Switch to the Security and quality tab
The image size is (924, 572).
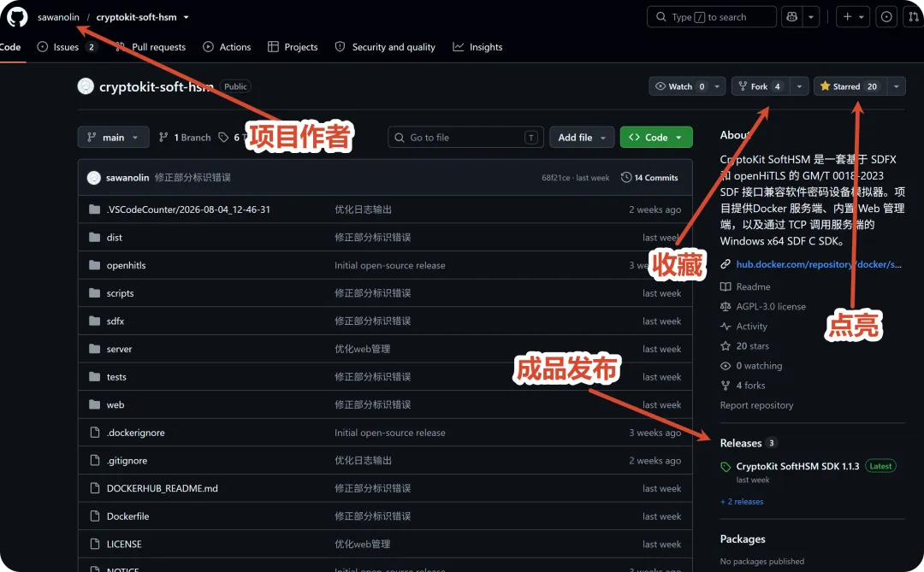click(x=385, y=47)
